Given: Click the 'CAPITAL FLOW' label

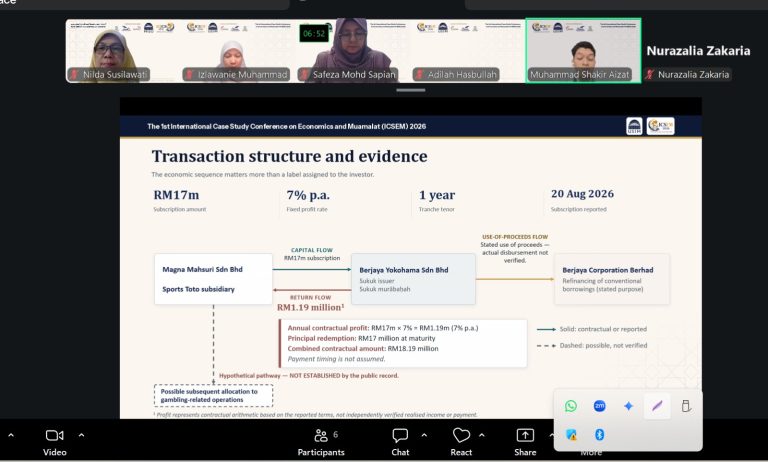Looking at the screenshot, I should click(312, 250).
